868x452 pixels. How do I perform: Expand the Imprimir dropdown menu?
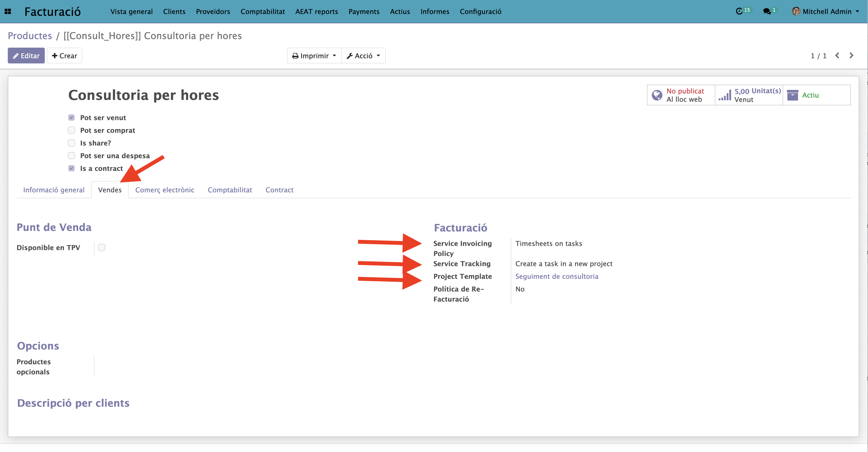tap(312, 56)
